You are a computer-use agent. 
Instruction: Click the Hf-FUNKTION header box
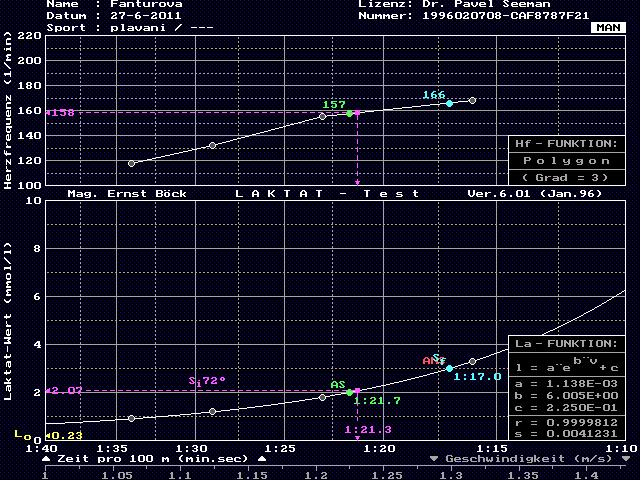pos(567,144)
